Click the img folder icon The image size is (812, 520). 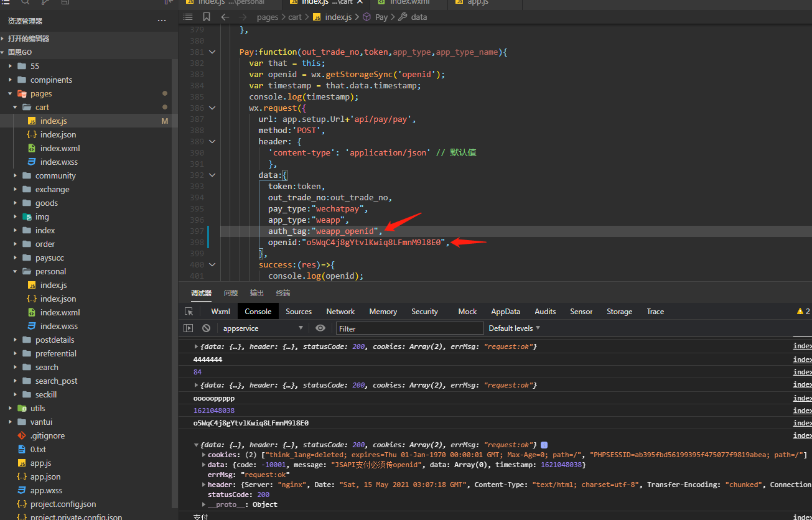(x=27, y=216)
